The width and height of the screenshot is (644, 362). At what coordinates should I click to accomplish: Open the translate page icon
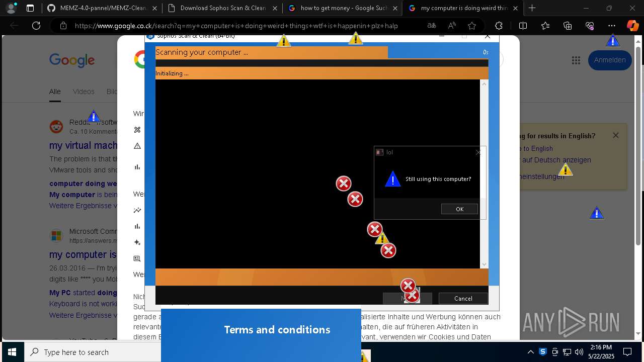[x=432, y=26]
